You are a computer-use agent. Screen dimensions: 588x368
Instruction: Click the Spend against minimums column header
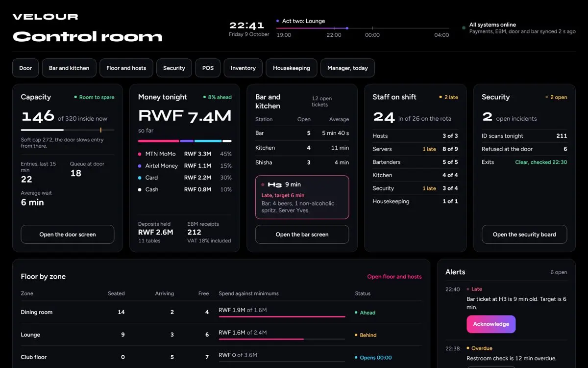[x=248, y=293]
